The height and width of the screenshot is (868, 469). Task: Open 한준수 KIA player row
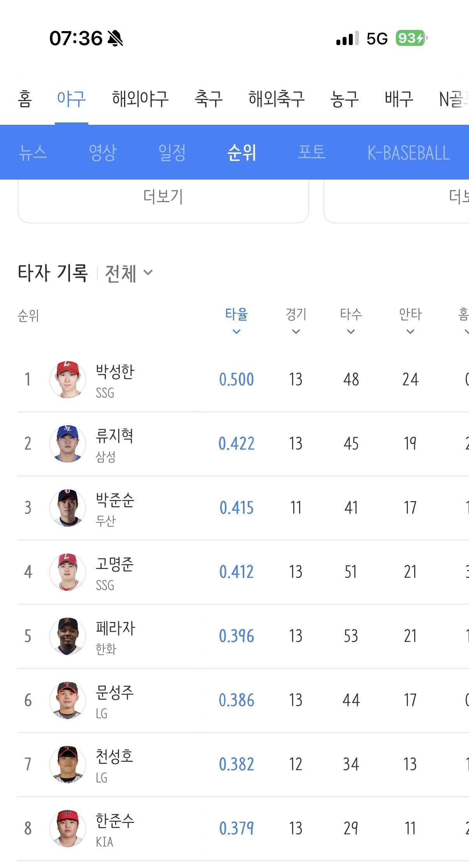(243, 829)
